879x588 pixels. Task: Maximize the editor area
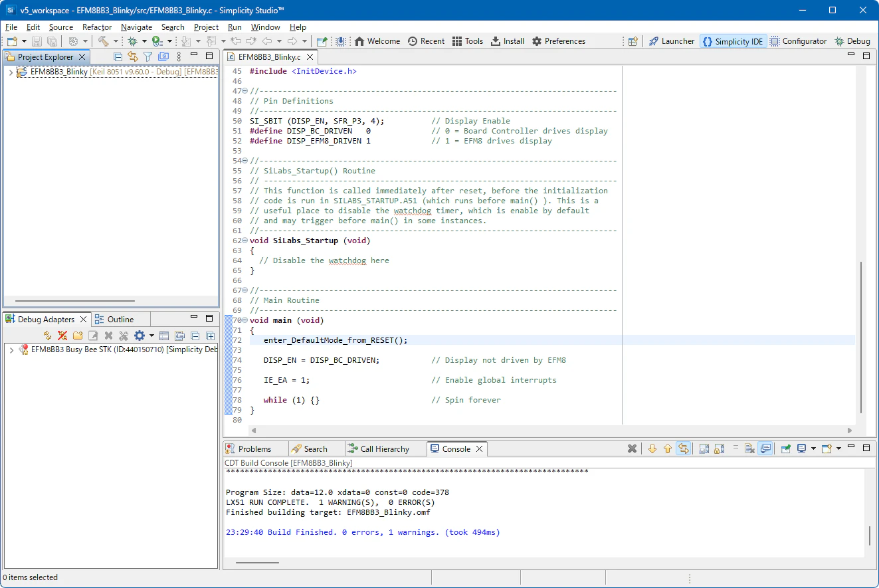click(x=866, y=56)
